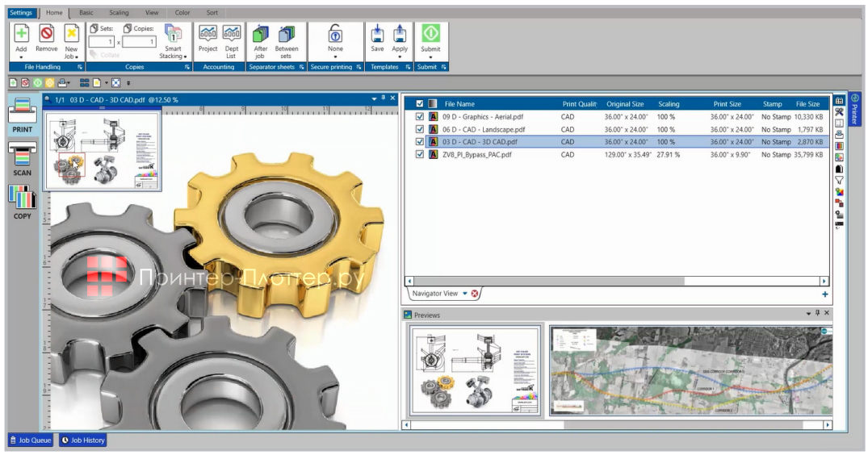Open the Job Queue panel

point(31,440)
